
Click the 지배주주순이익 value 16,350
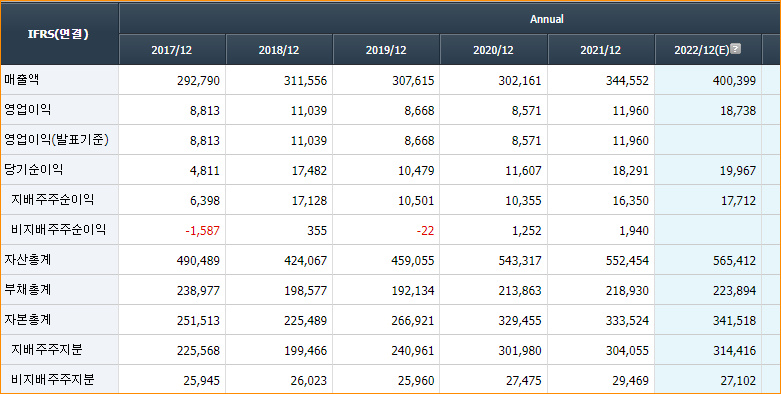click(x=631, y=201)
